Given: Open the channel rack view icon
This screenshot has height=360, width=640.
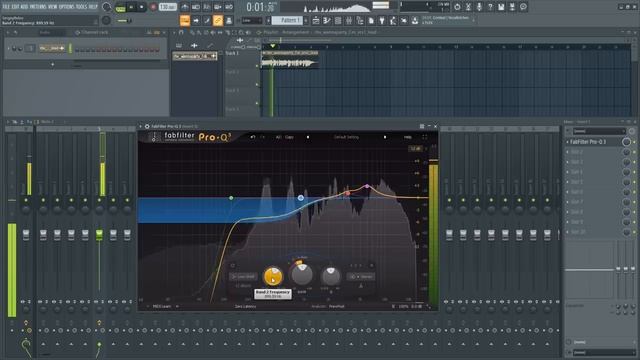Looking at the screenshot, I should click(x=338, y=20).
